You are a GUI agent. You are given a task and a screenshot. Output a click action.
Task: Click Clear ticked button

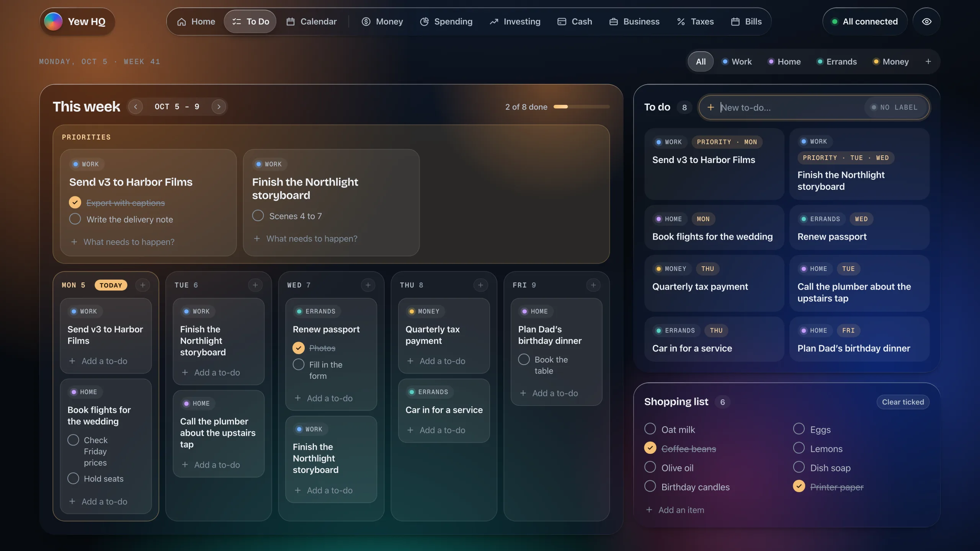(x=903, y=402)
